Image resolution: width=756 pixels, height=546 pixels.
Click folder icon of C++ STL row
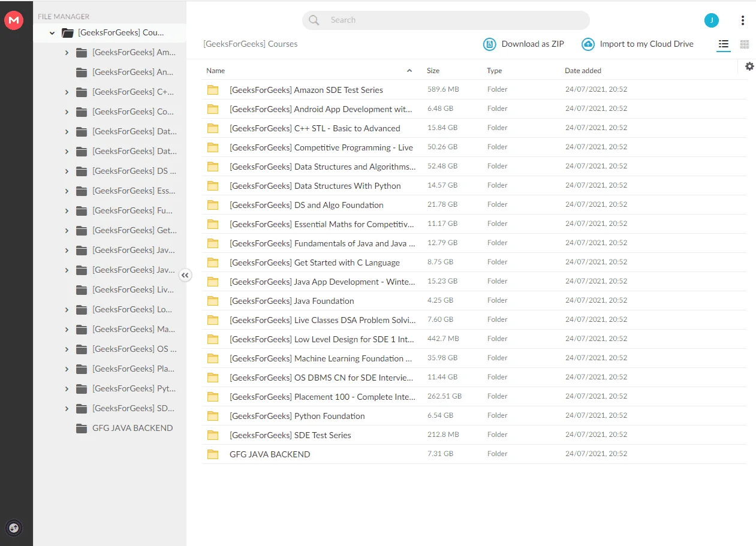click(213, 128)
